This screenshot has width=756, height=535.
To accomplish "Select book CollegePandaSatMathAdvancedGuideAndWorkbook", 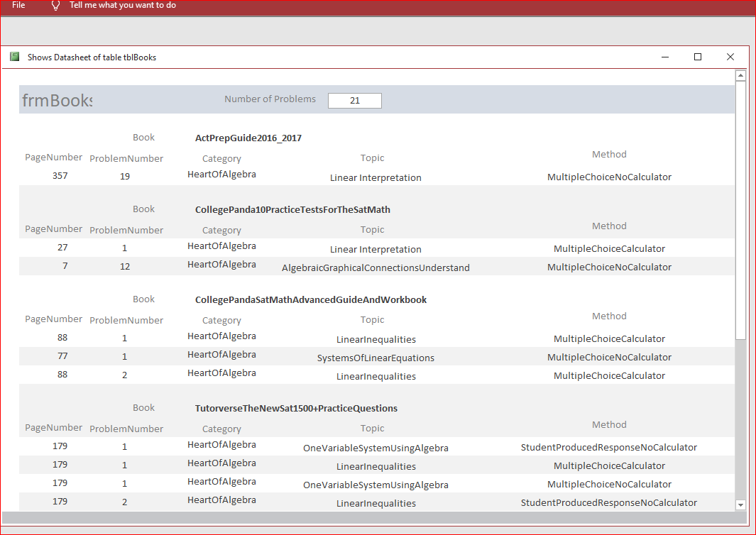I will coord(311,300).
